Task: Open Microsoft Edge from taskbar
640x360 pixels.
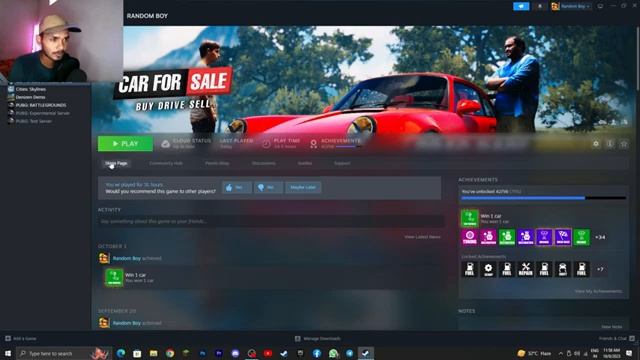Action: 121,353
